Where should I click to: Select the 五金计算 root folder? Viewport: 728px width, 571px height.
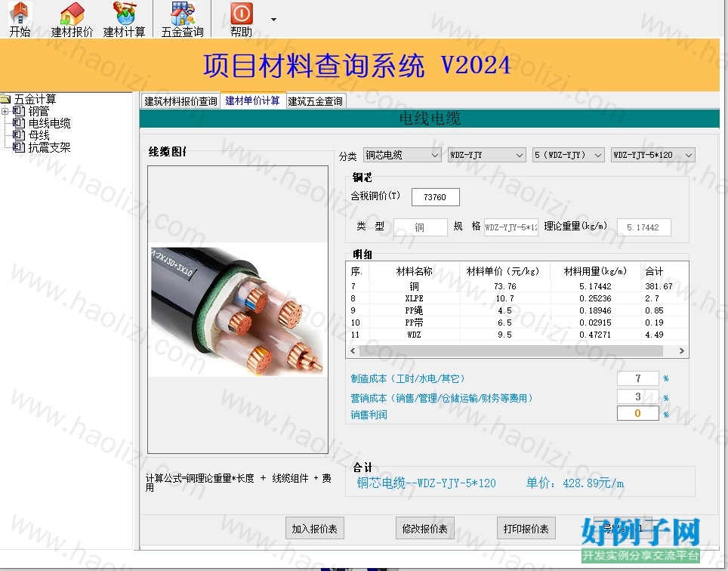coord(34,99)
